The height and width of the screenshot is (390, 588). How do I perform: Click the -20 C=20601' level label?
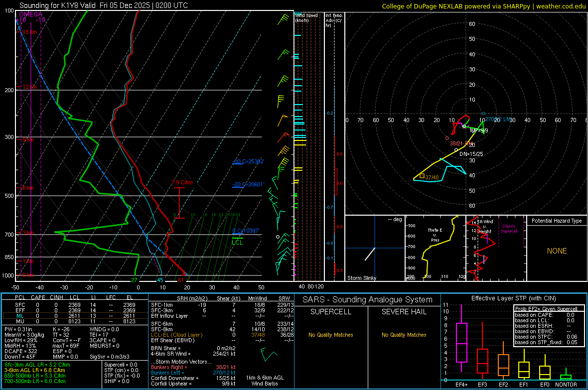click(248, 184)
